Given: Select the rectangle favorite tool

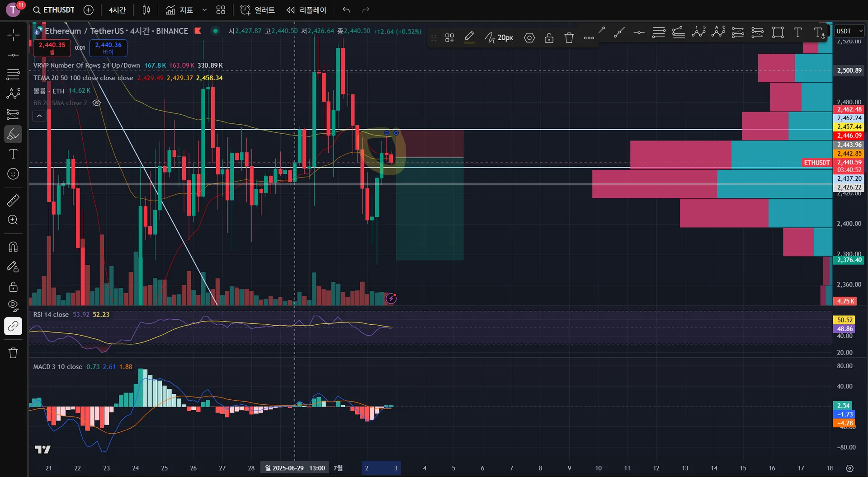Looking at the screenshot, I should 778,32.
